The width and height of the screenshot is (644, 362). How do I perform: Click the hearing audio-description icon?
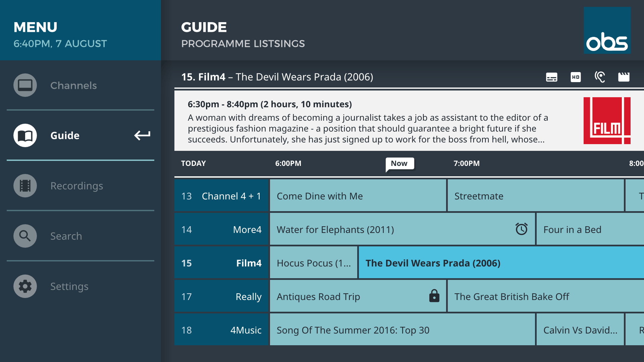click(600, 77)
